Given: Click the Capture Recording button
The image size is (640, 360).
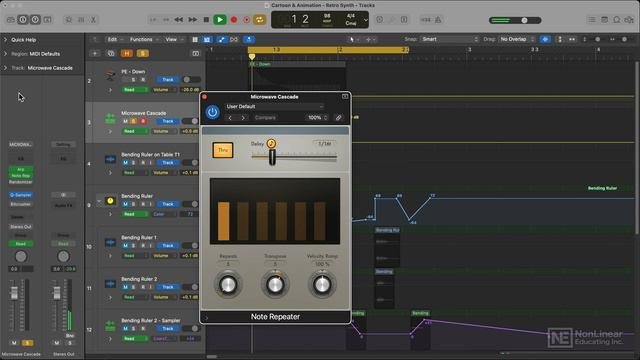Looking at the screenshot, I should point(247,20).
